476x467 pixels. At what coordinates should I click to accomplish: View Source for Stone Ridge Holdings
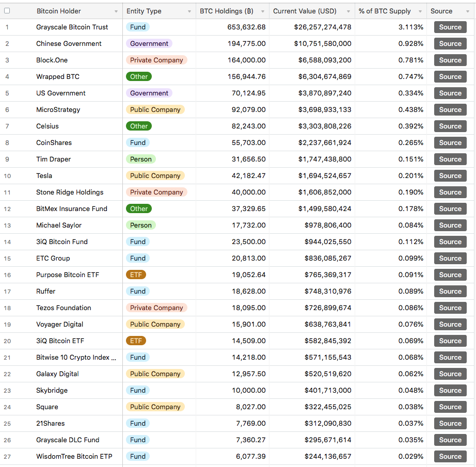(450, 192)
